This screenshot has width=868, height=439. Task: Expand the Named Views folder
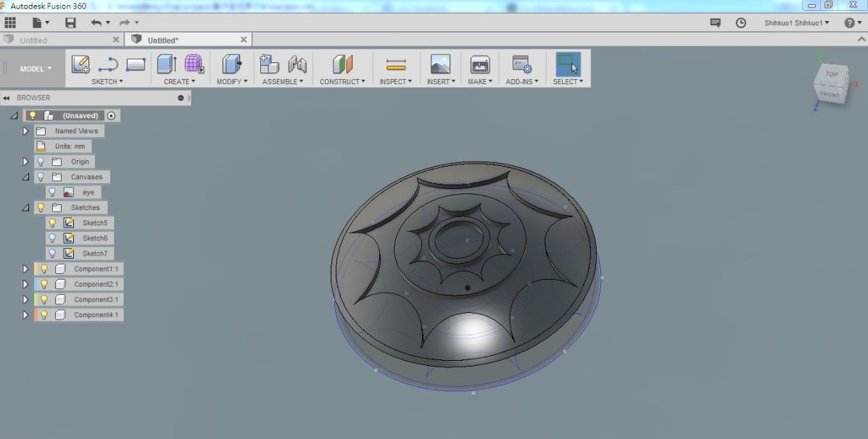click(25, 131)
